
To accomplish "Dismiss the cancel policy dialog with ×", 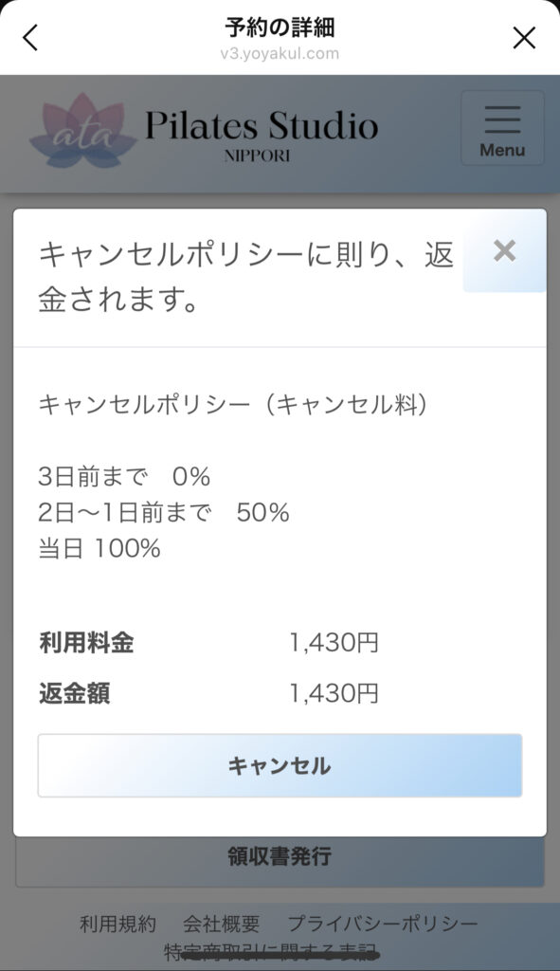I will click(504, 250).
